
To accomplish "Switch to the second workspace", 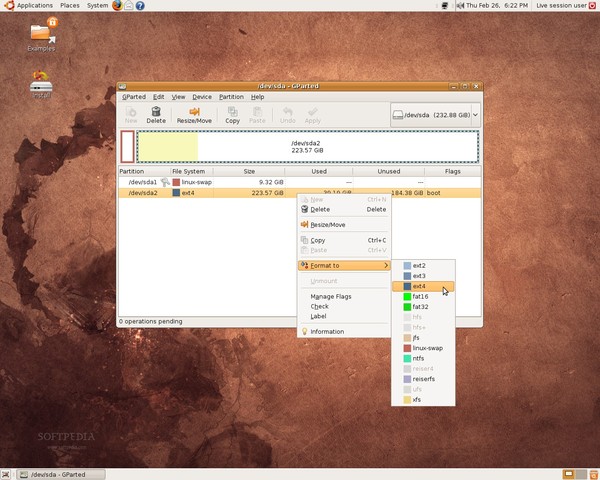I will point(581,475).
